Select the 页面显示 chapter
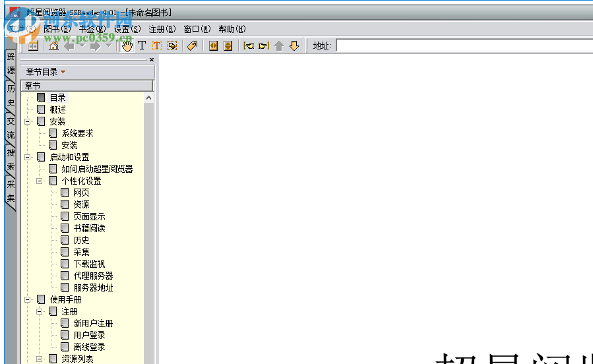This screenshot has height=364, width=593. 89,216
